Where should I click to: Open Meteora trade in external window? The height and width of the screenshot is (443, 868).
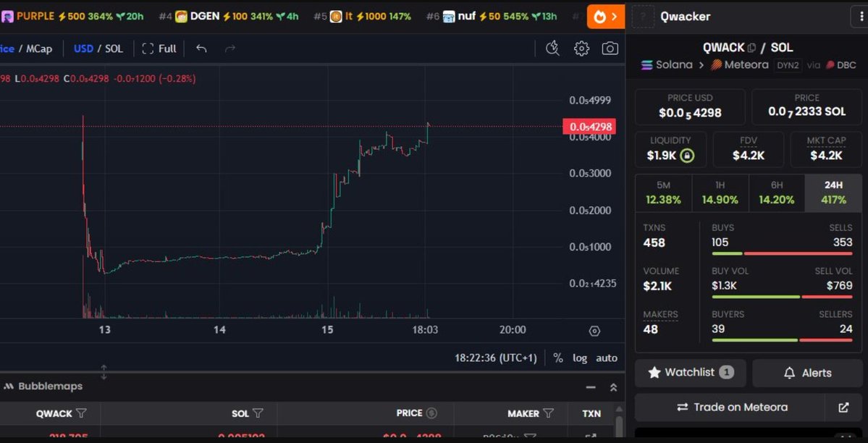tap(843, 408)
